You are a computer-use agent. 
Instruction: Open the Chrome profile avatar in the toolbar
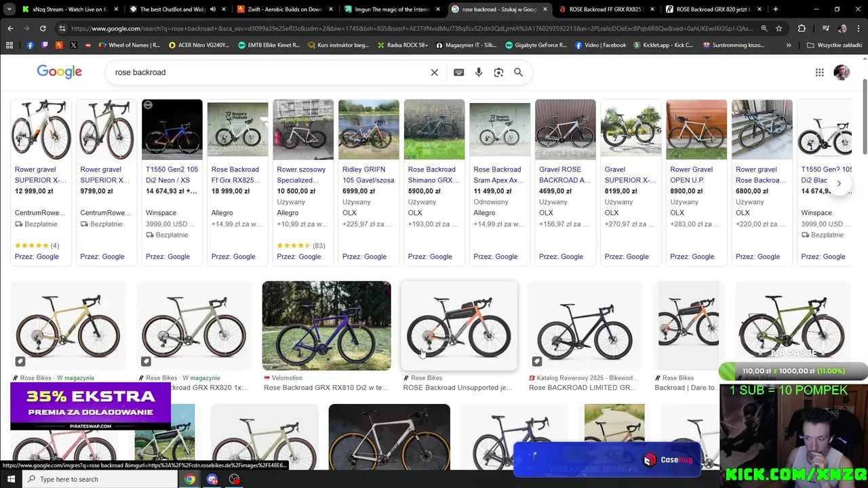(842, 28)
